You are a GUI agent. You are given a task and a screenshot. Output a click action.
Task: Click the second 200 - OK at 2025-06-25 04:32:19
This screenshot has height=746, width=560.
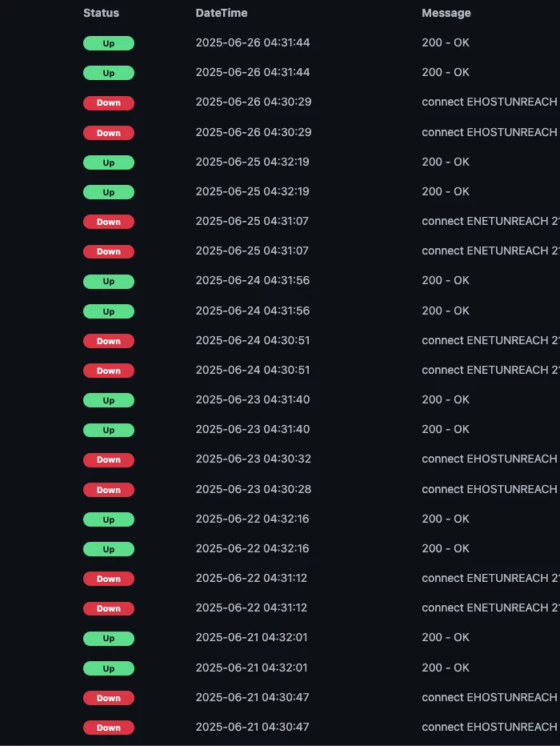pyautogui.click(x=446, y=191)
